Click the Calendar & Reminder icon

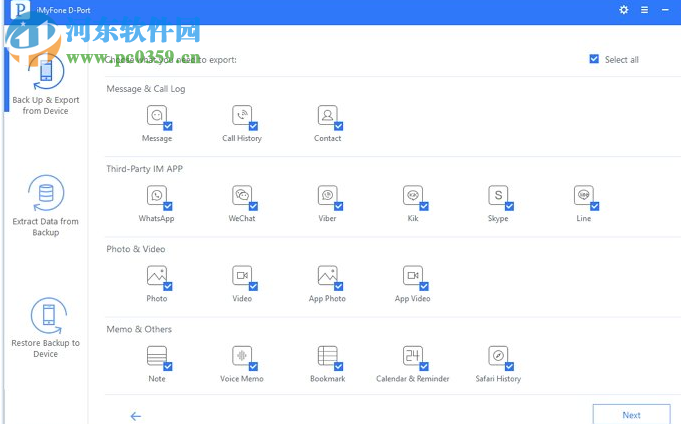coord(413,356)
